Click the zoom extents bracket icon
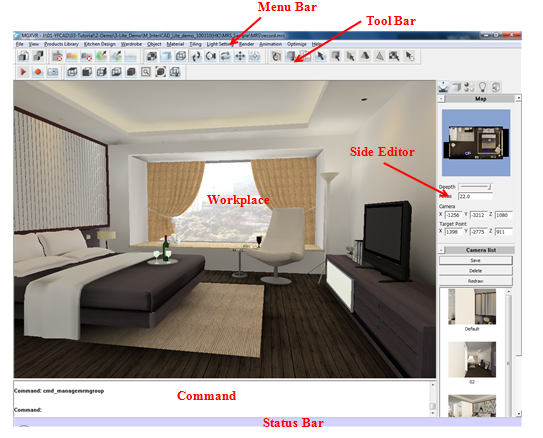 pyautogui.click(x=160, y=72)
